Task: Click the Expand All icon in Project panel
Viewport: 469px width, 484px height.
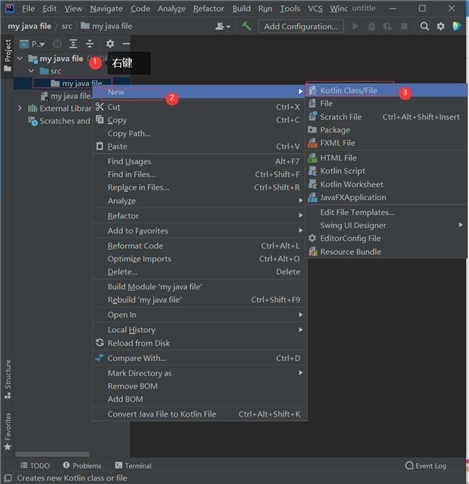Action: 73,44
